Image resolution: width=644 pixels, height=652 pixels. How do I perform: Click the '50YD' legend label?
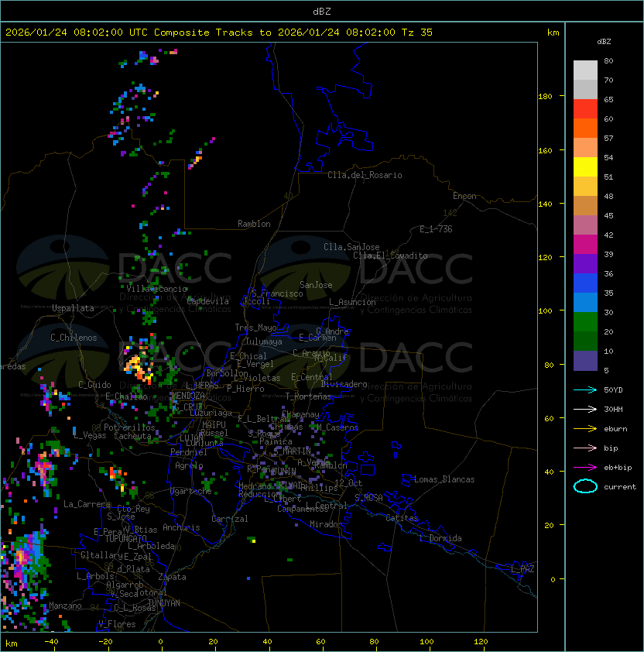tap(613, 389)
